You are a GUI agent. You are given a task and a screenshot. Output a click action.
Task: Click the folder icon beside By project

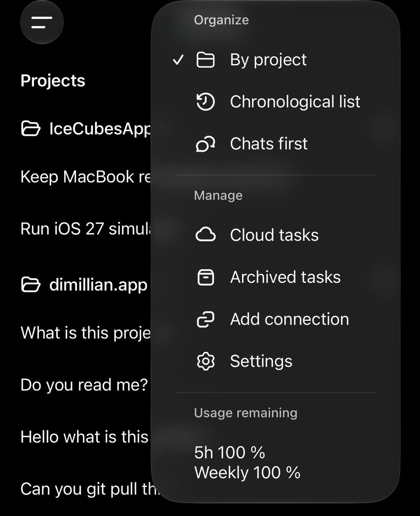click(x=205, y=60)
